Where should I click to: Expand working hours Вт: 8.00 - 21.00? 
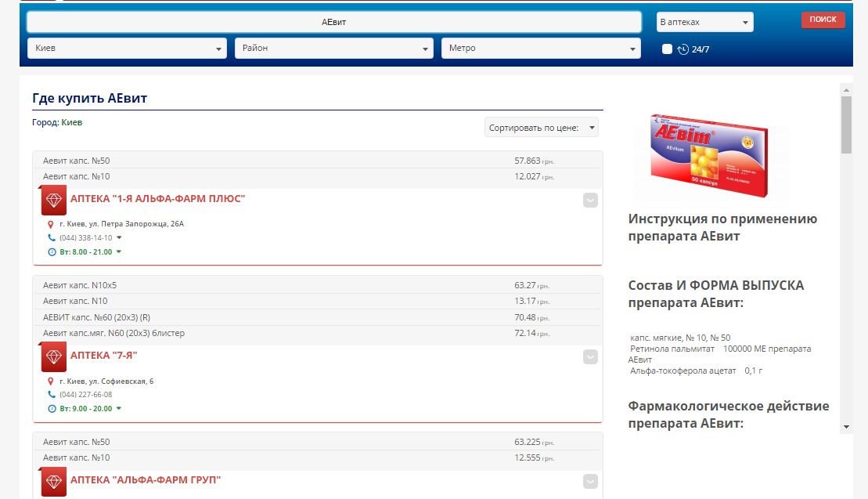tap(118, 251)
